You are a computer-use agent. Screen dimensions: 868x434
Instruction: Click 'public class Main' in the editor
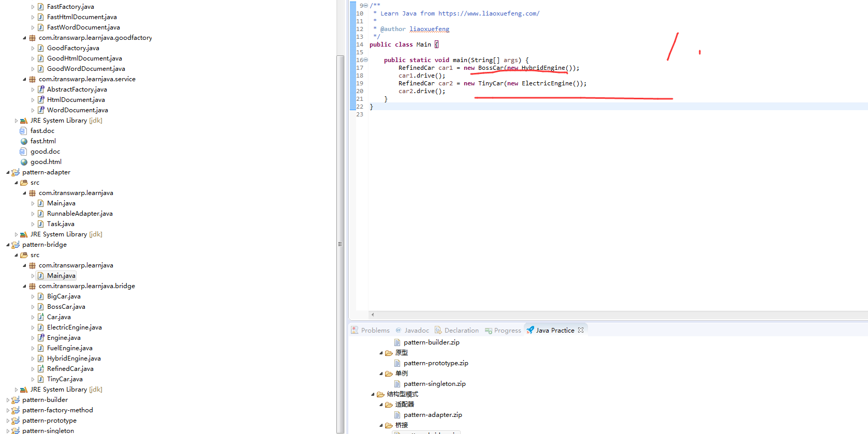[400, 44]
